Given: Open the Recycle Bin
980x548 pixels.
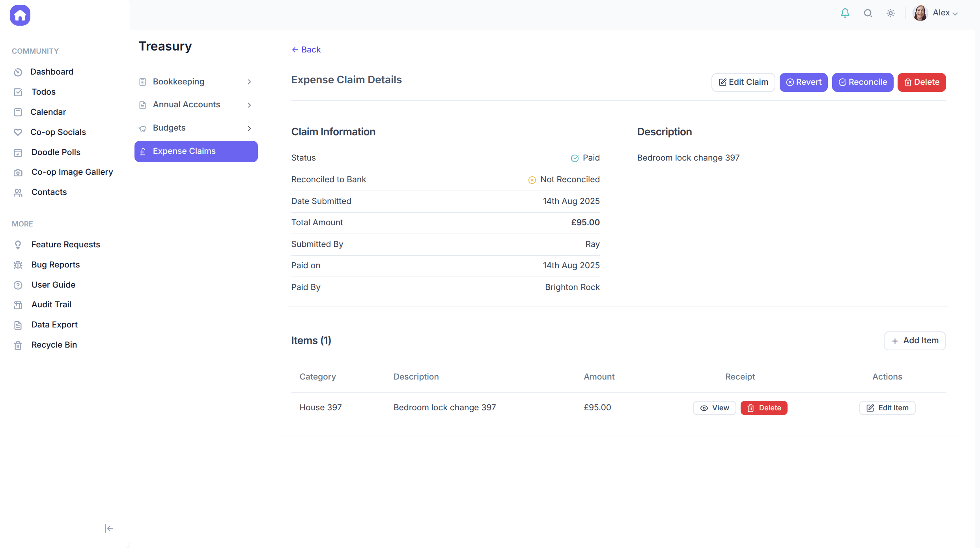Looking at the screenshot, I should (x=54, y=344).
